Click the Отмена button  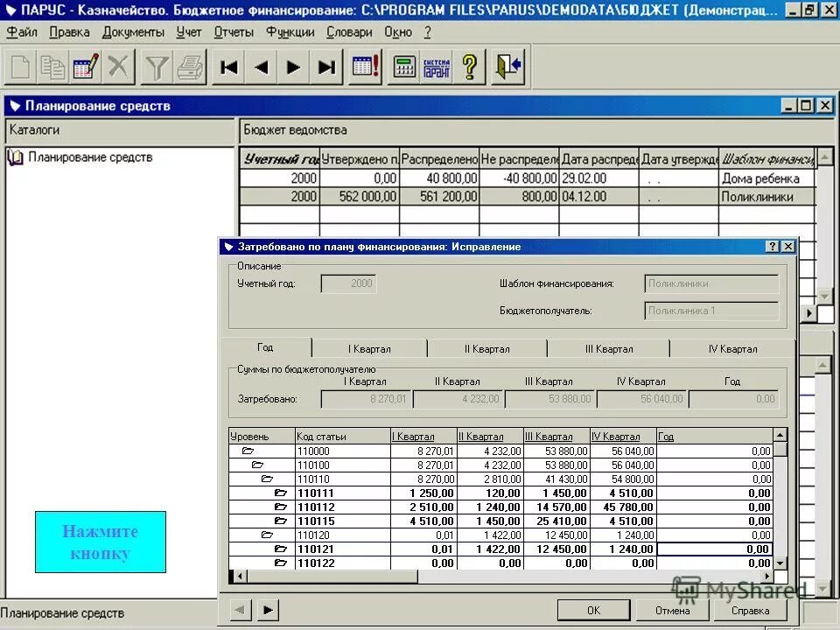point(672,610)
